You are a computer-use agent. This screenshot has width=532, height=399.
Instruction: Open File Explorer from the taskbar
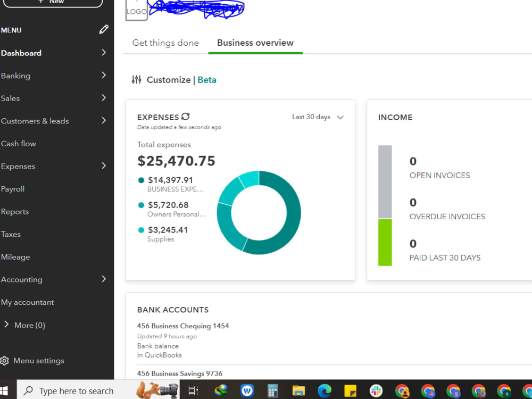(298, 390)
